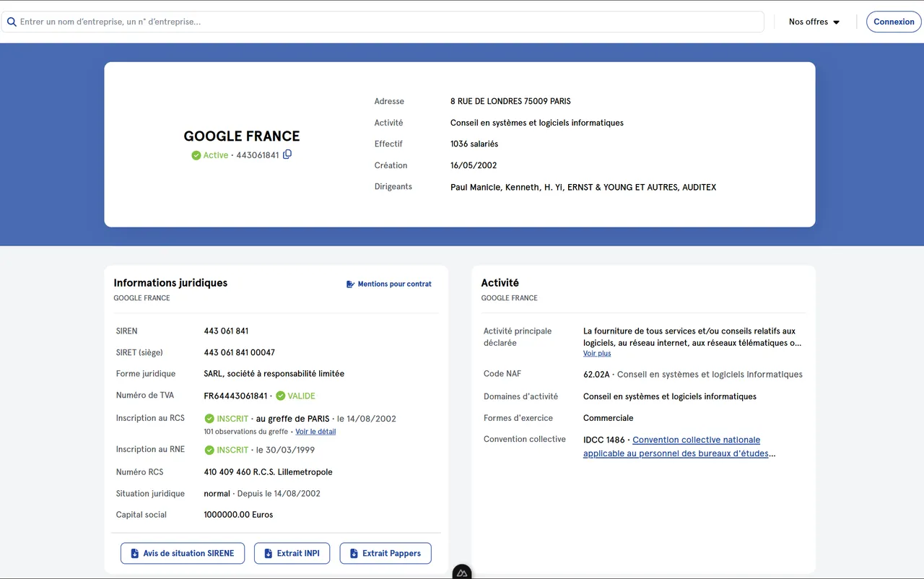924x579 pixels.
Task: Click the green VALIDE check icon
Action: pos(281,396)
